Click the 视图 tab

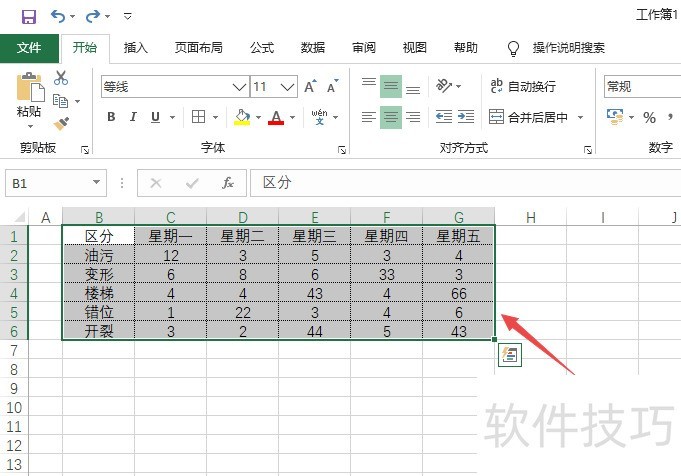pyautogui.click(x=415, y=47)
